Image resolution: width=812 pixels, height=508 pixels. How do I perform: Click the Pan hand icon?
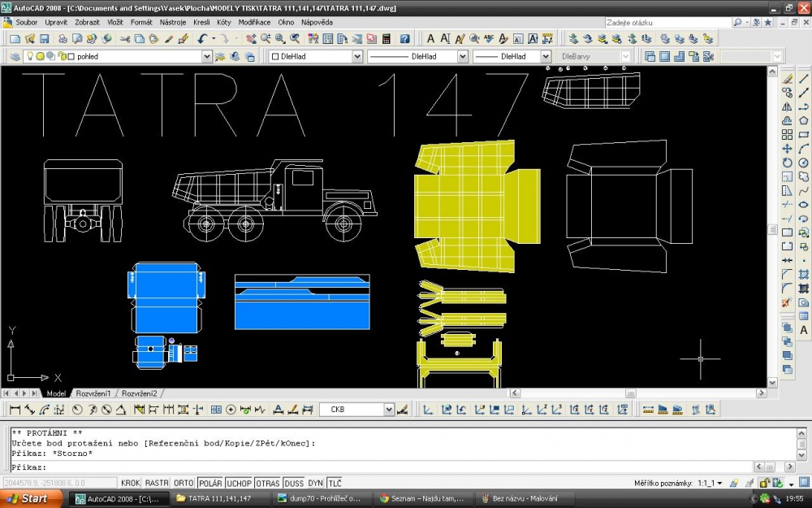tap(251, 39)
